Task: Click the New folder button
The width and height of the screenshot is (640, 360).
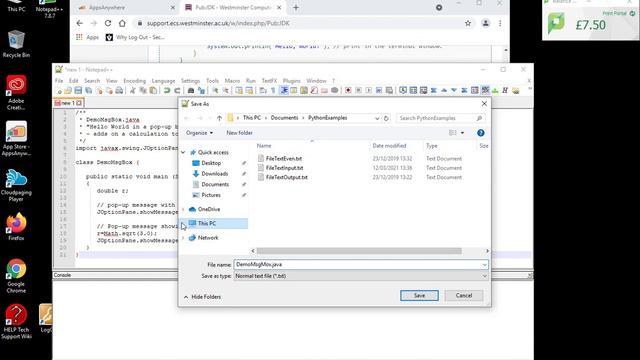Action: point(239,133)
